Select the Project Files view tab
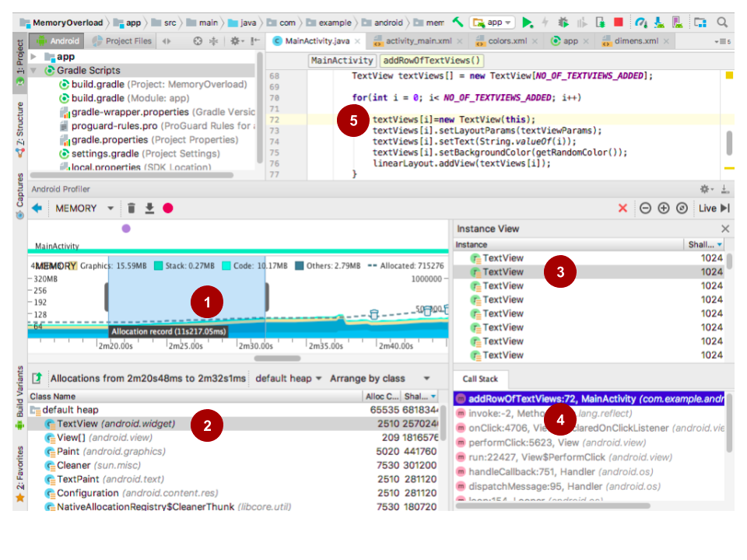Image resolution: width=747 pixels, height=560 pixels. pos(122,41)
